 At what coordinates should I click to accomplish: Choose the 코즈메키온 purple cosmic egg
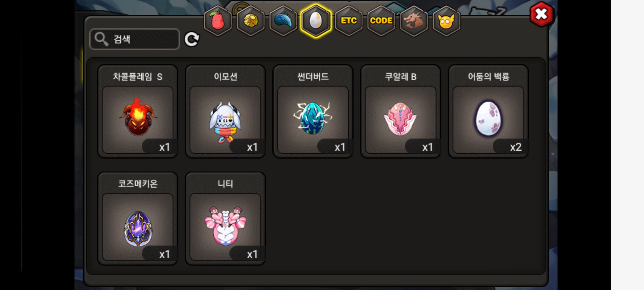coord(138,219)
